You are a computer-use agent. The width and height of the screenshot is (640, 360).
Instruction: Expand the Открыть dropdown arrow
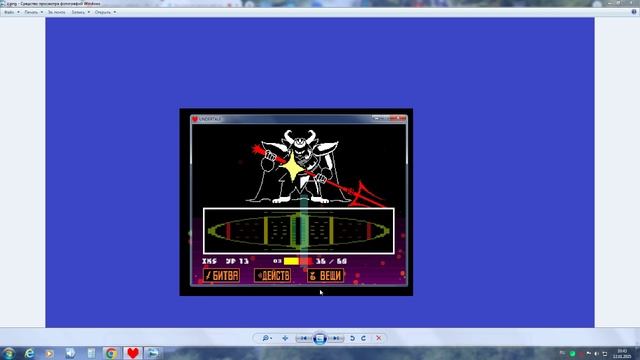point(115,12)
